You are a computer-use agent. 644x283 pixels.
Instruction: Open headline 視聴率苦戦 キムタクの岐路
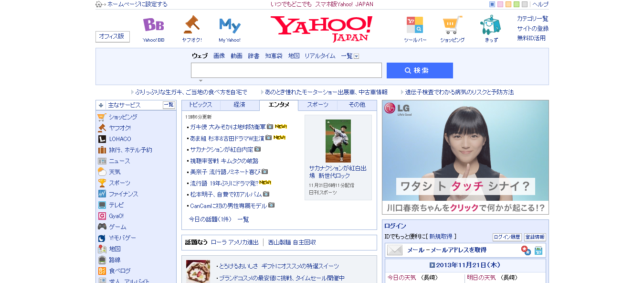(224, 161)
